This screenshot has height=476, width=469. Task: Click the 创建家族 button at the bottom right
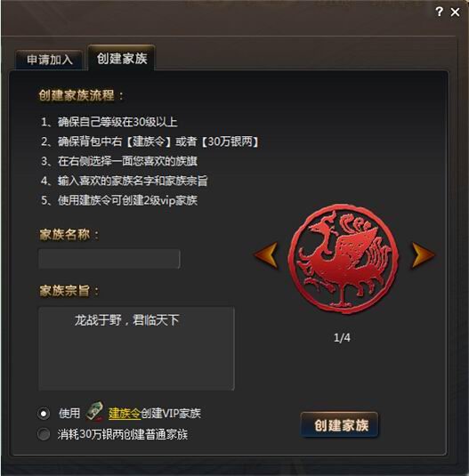[x=340, y=425]
